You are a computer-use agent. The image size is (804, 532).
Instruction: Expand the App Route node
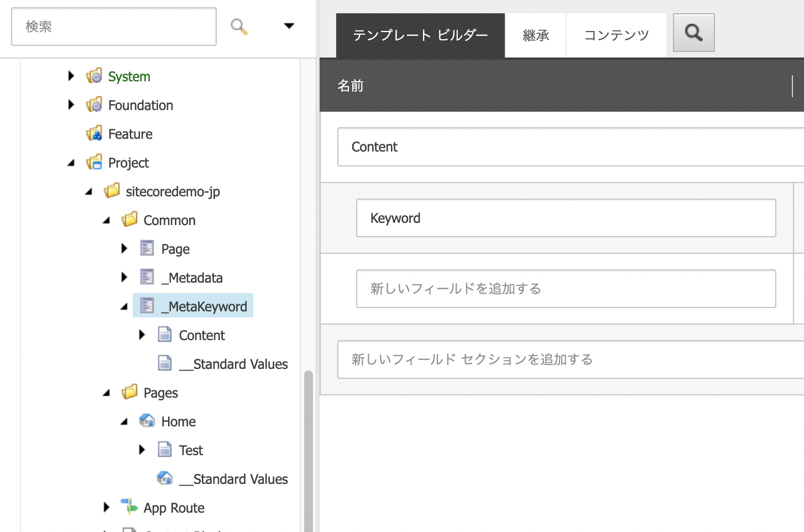click(106, 507)
